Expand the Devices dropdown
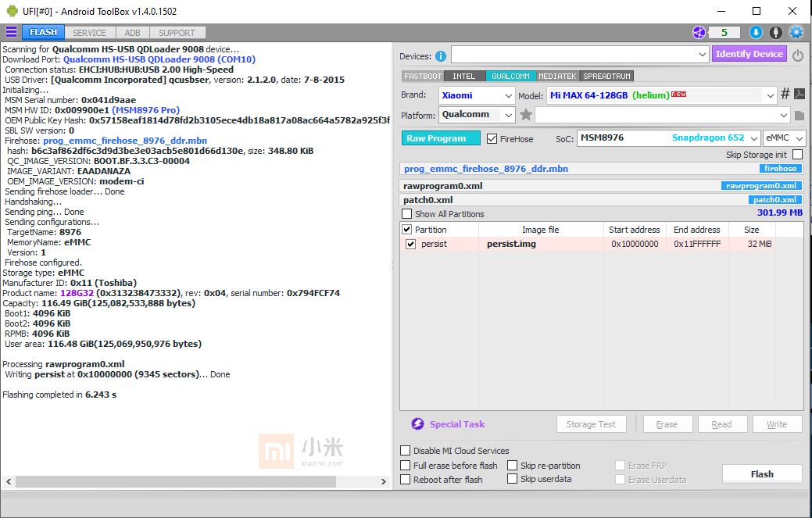Viewport: 812px width, 518px height. (x=703, y=55)
